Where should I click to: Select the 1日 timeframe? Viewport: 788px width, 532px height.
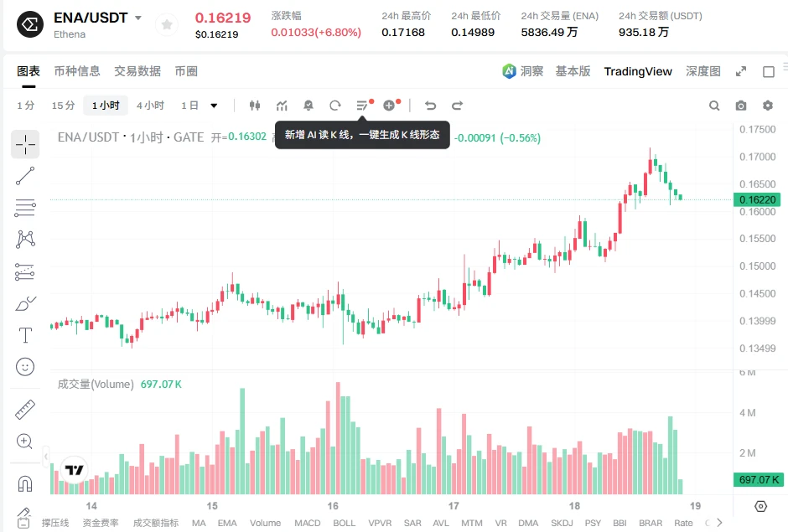[189, 106]
